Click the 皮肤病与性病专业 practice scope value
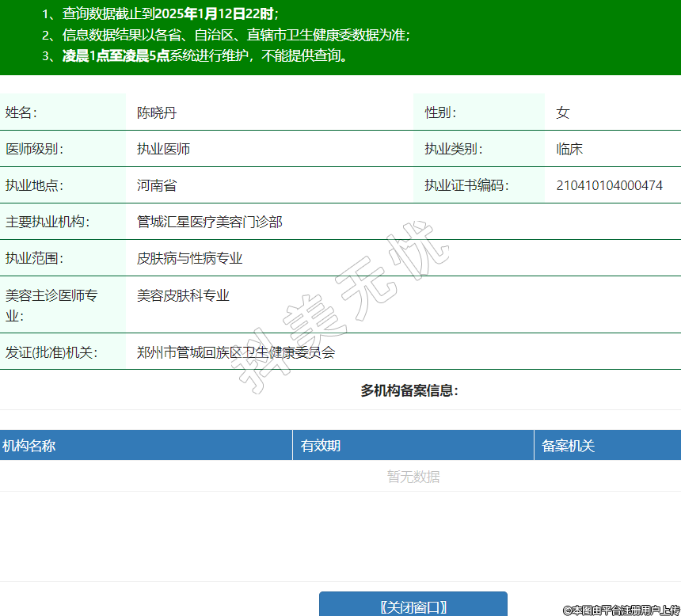 (189, 258)
